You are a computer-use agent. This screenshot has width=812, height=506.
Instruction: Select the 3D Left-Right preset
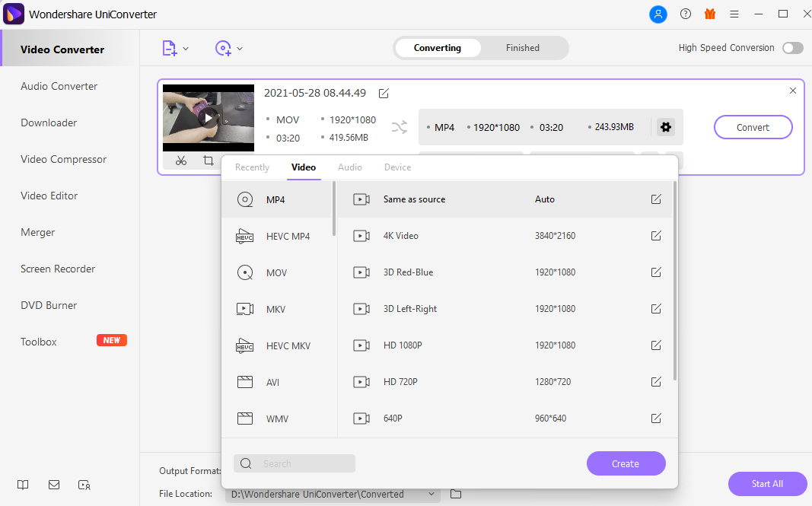coord(505,309)
